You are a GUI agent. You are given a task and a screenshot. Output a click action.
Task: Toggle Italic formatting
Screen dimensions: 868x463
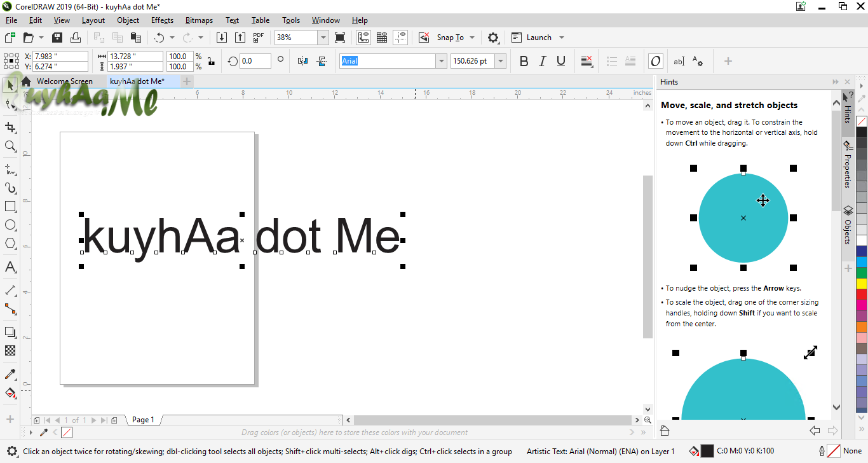tap(543, 61)
